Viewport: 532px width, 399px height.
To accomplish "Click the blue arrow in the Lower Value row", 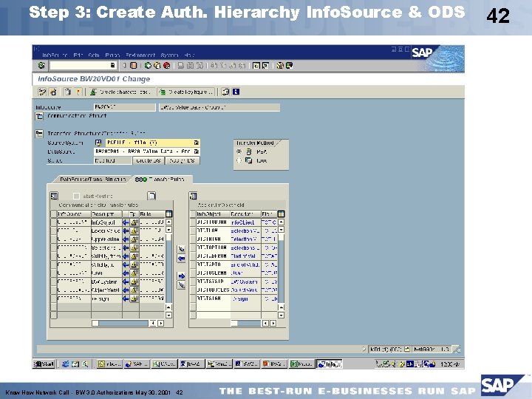I will tap(126, 231).
